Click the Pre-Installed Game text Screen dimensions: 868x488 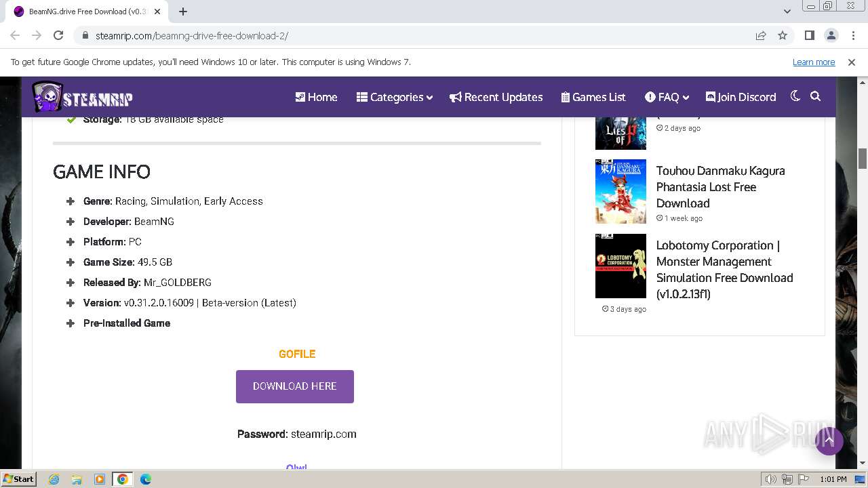[127, 323]
